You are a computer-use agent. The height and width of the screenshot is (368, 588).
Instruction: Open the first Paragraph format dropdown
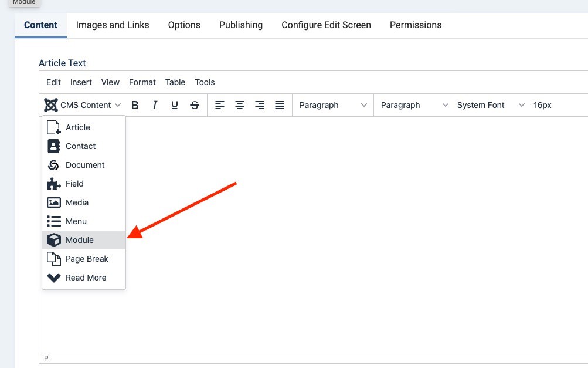pos(332,105)
